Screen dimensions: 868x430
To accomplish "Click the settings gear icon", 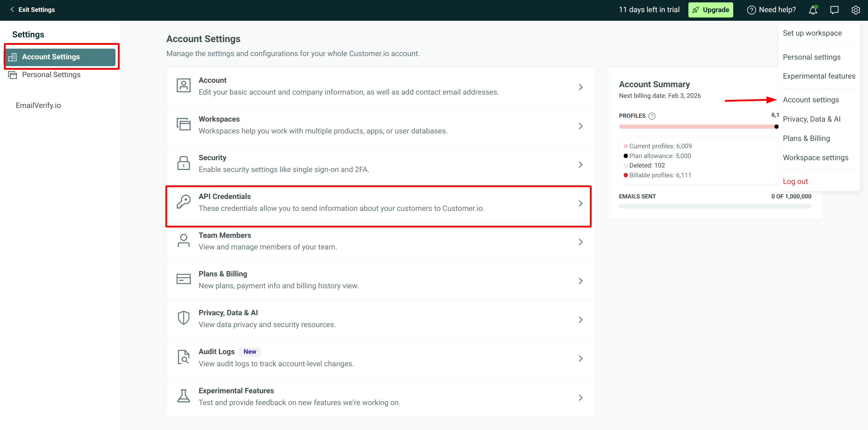I will coord(856,10).
